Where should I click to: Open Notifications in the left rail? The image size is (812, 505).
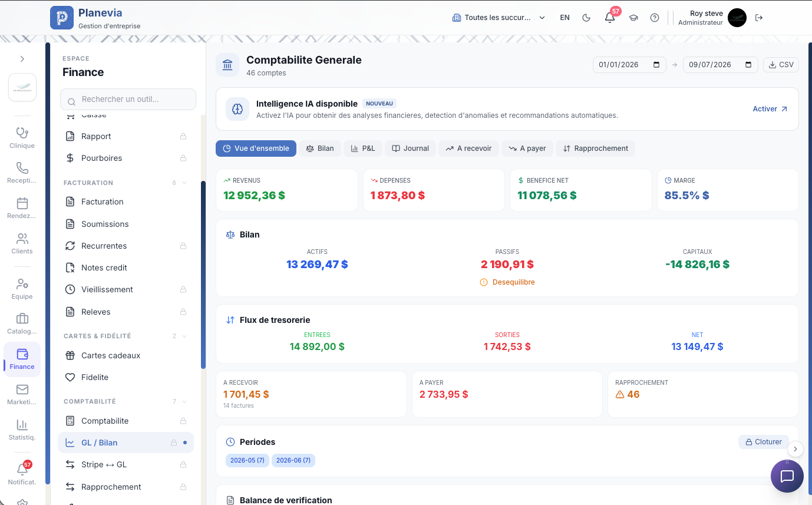pyautogui.click(x=22, y=474)
